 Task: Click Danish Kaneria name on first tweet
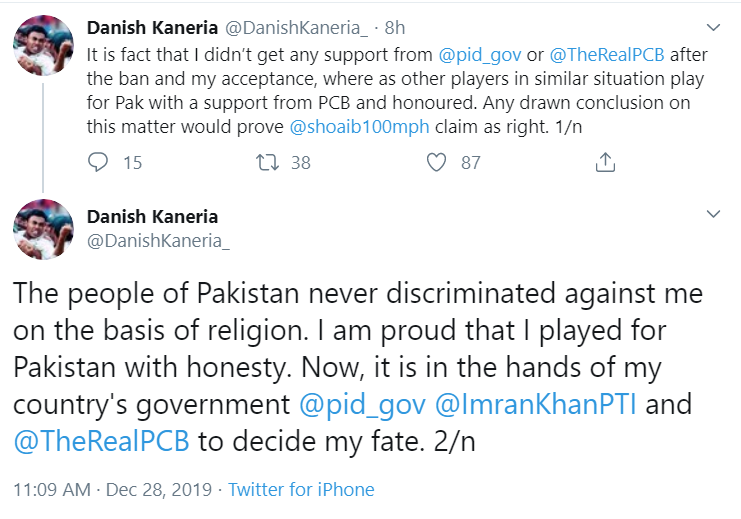(x=152, y=27)
